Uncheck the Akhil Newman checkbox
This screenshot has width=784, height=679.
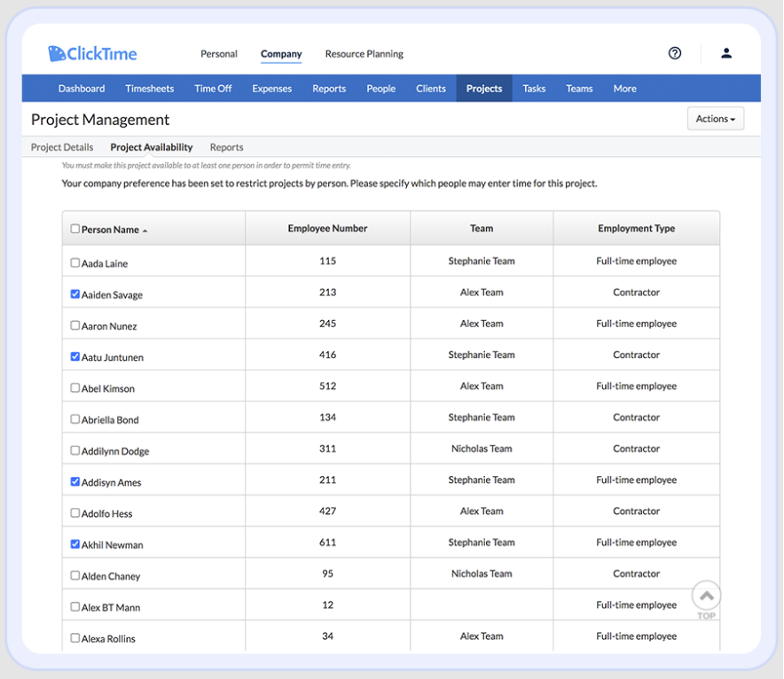pos(75,544)
